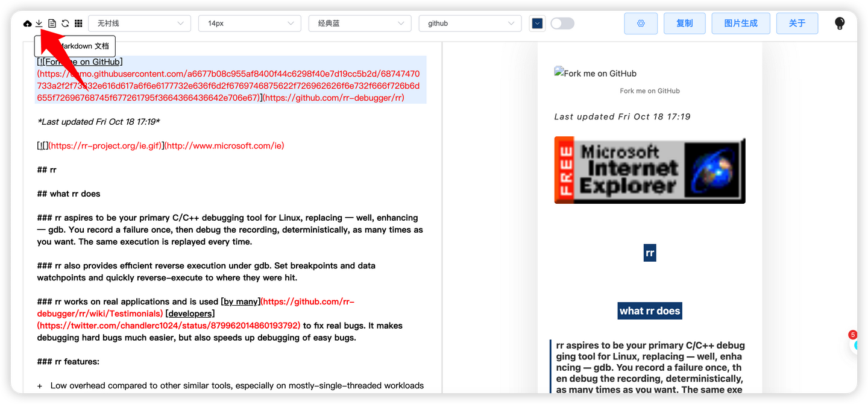
Task: Click the '### rr features:' line in editor
Action: [x=68, y=362]
